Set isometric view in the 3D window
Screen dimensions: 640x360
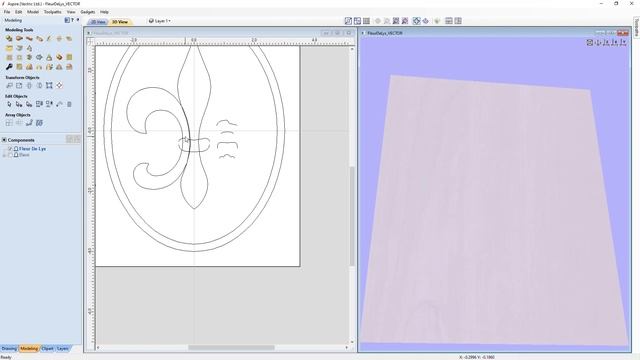point(590,42)
